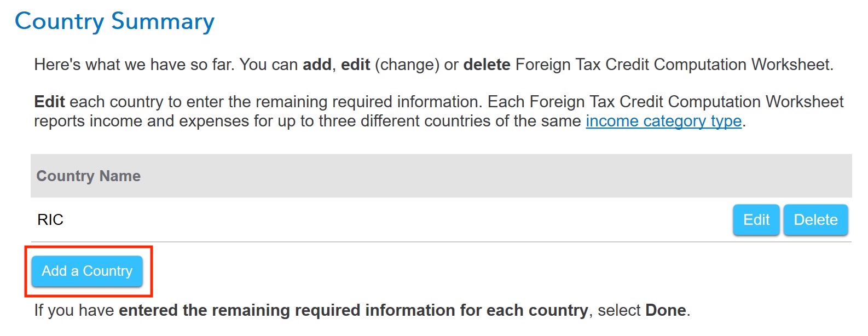
Task: Click Delete at the row's far right
Action: tap(815, 219)
